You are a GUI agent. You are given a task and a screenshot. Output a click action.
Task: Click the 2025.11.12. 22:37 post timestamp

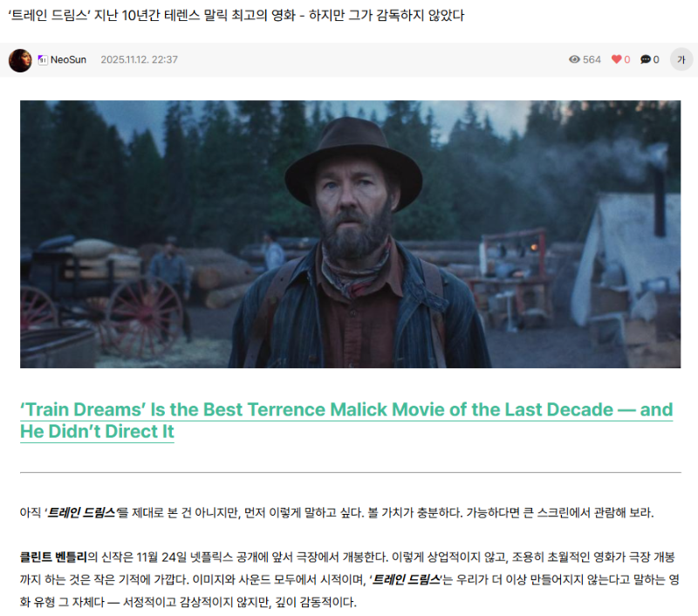[139, 59]
